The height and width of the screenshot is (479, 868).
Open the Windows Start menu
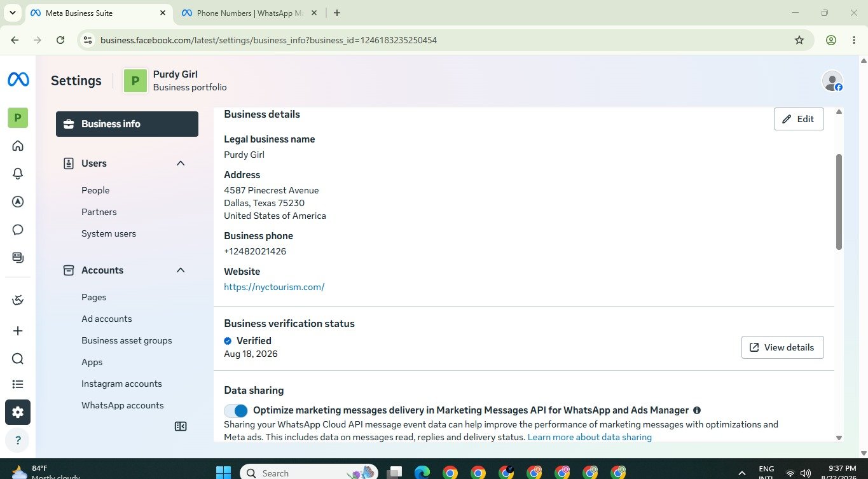tap(223, 473)
